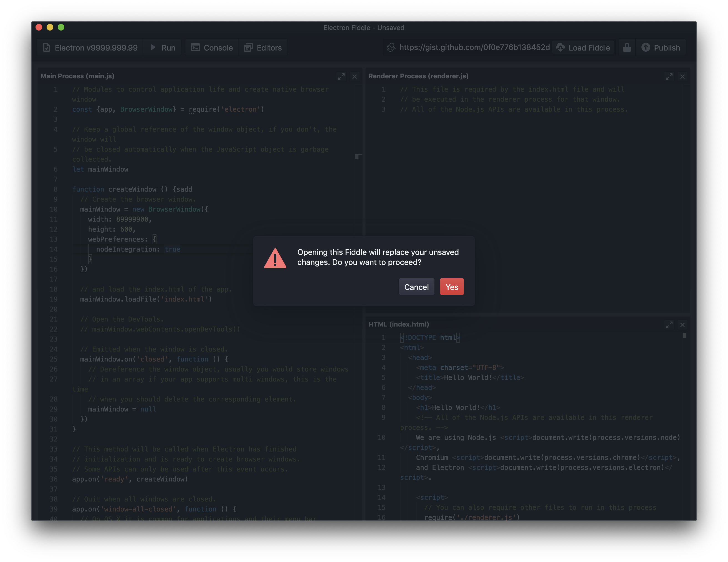Click the Load Fiddle button
Screen dimensions: 728x562
coord(583,48)
